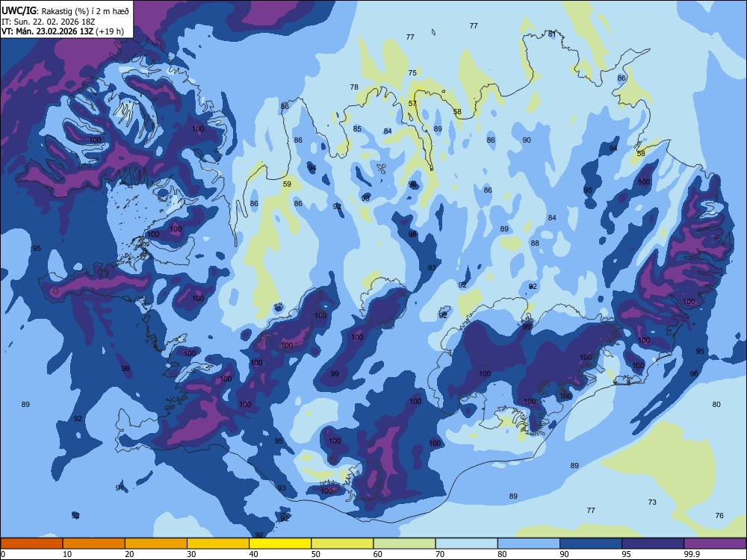Image resolution: width=747 pixels, height=560 pixels.
Task: Select the map humidity value '75'
Action: coord(412,73)
